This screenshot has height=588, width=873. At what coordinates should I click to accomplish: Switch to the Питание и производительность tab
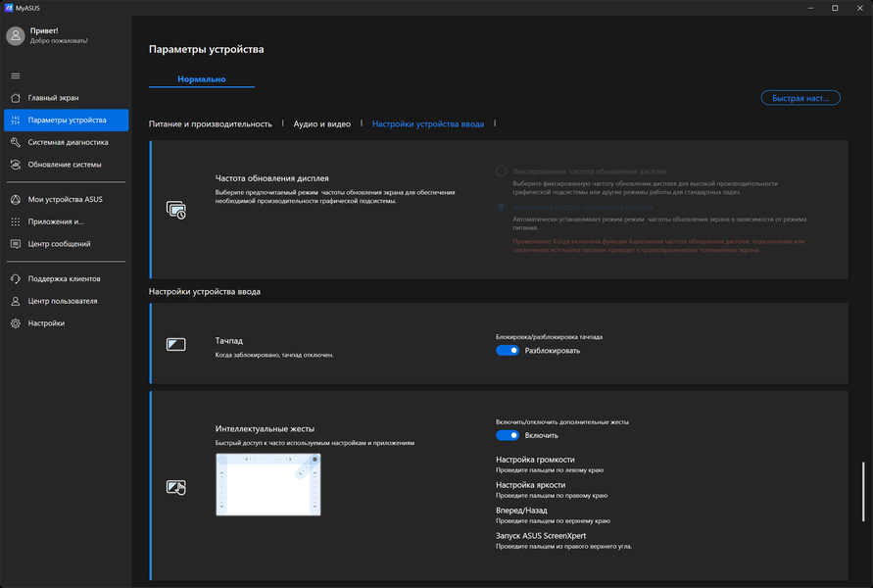coord(210,124)
